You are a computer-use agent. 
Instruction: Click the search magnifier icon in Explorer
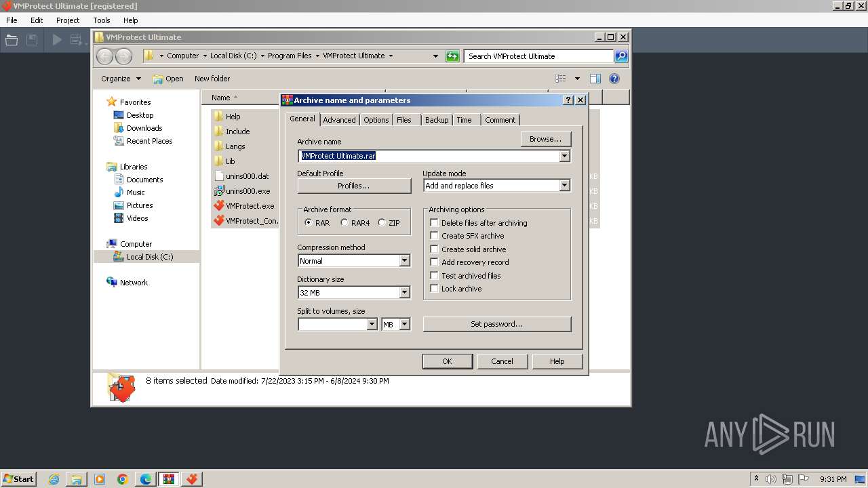[x=621, y=56]
